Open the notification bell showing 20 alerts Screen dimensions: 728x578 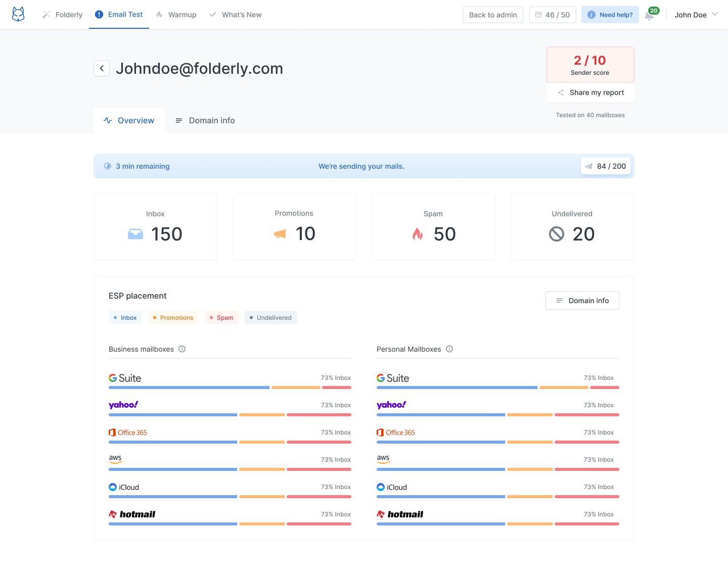coord(650,15)
